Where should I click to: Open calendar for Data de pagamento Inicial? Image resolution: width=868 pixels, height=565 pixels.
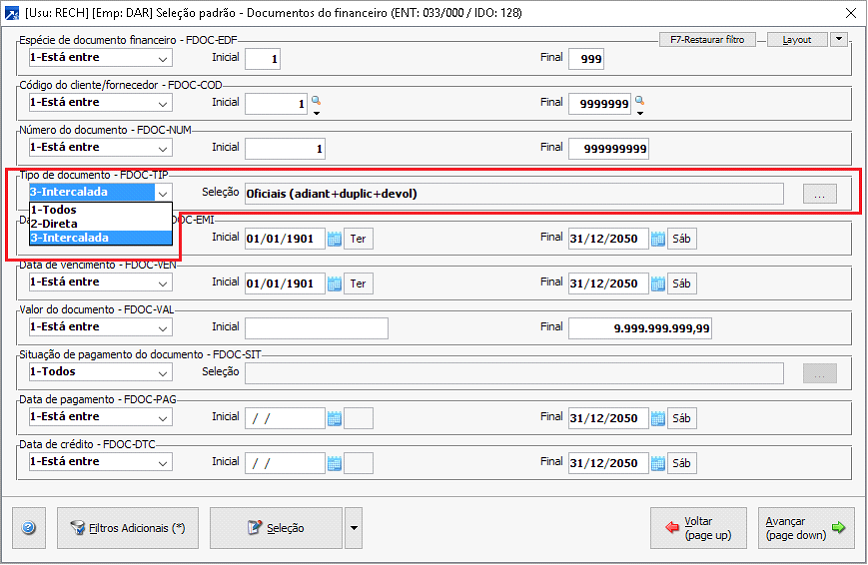coord(334,418)
